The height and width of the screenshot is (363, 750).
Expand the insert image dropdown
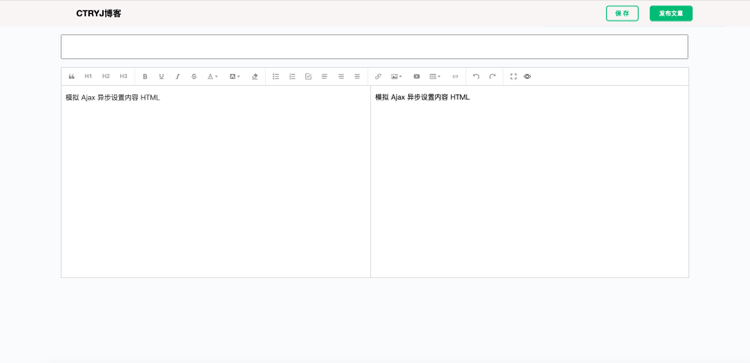pyautogui.click(x=396, y=77)
